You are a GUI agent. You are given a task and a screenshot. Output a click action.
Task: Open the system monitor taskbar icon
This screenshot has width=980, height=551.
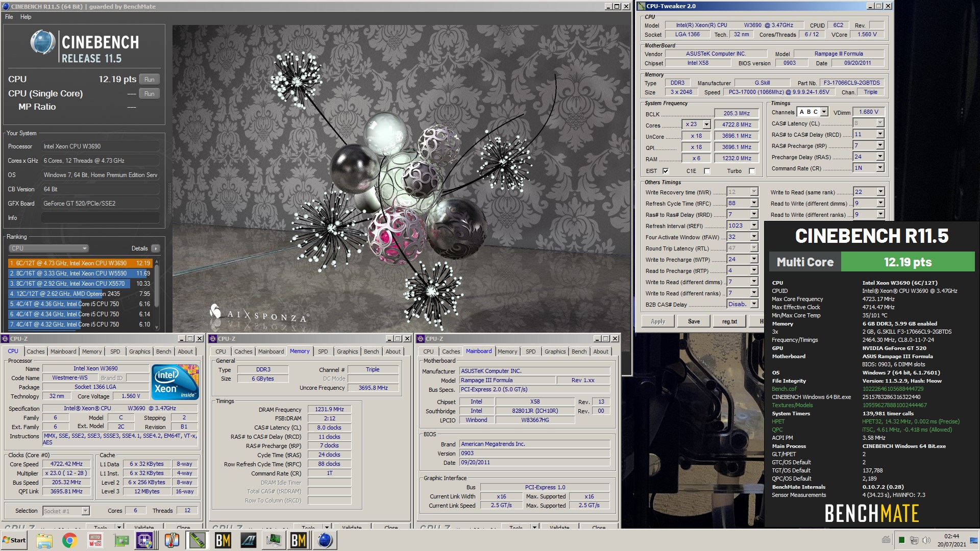274,540
